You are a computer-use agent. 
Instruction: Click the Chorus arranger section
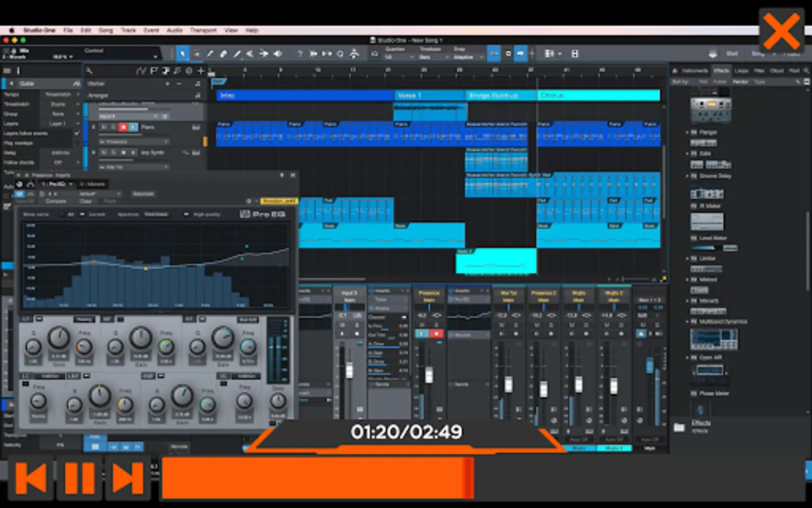point(598,95)
